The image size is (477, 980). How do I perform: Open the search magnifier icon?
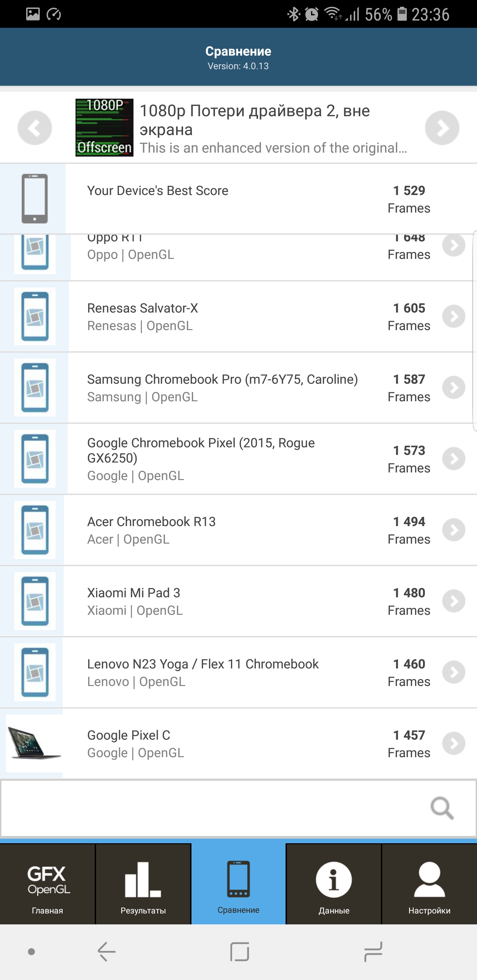442,808
